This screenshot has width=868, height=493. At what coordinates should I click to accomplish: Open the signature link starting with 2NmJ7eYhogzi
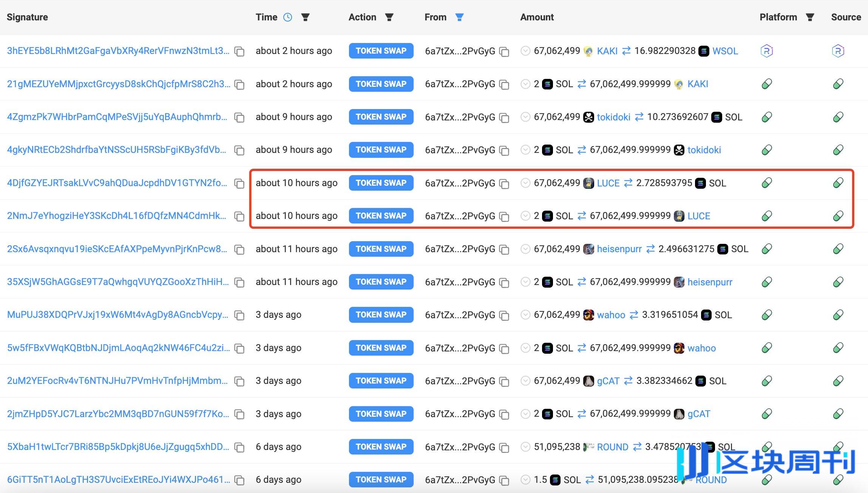coord(115,216)
